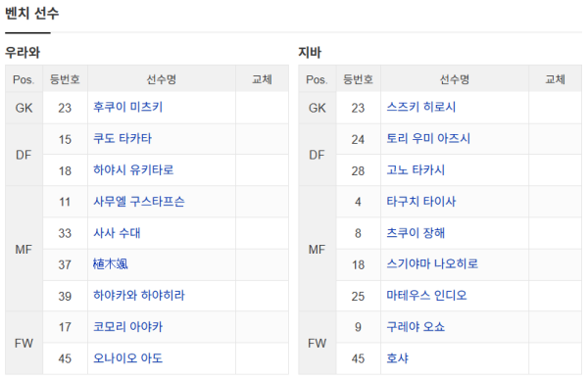Viewport: 588px width, 379px height.
Task: Click Pos. header in 지바 table
Action: [317, 79]
